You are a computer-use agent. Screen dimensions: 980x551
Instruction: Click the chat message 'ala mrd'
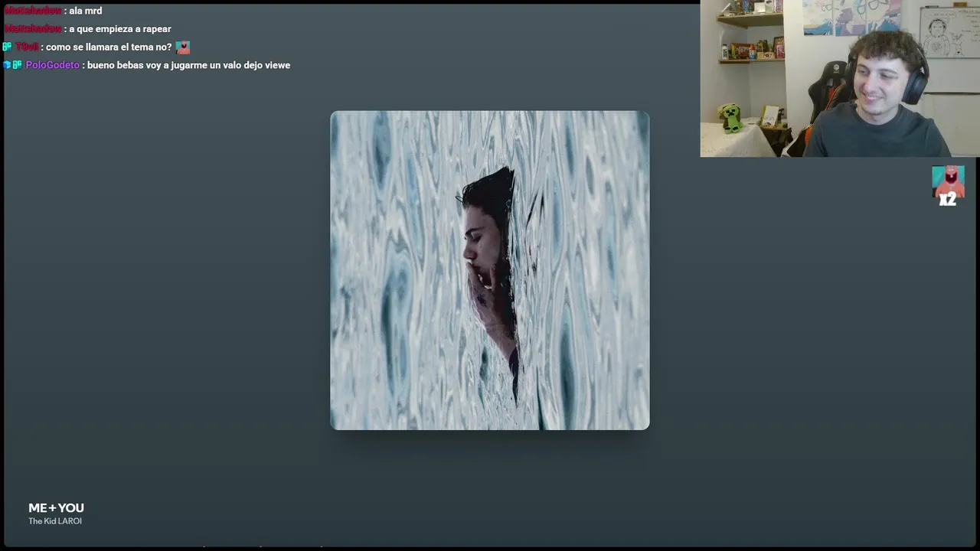[x=85, y=11]
